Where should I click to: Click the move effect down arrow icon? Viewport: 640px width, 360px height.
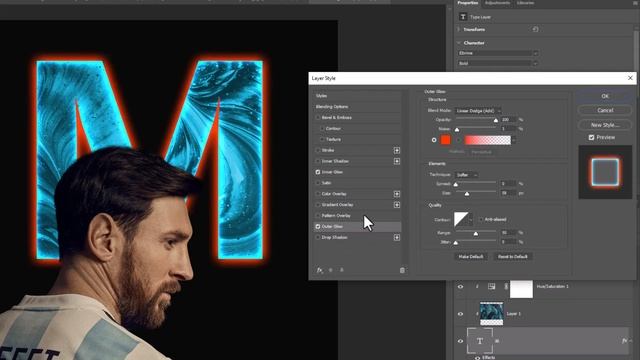tap(342, 270)
